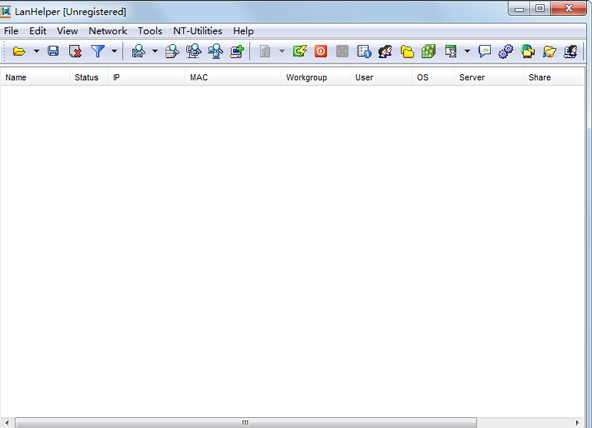
Task: Sort by the MAC column header
Action: tap(233, 77)
